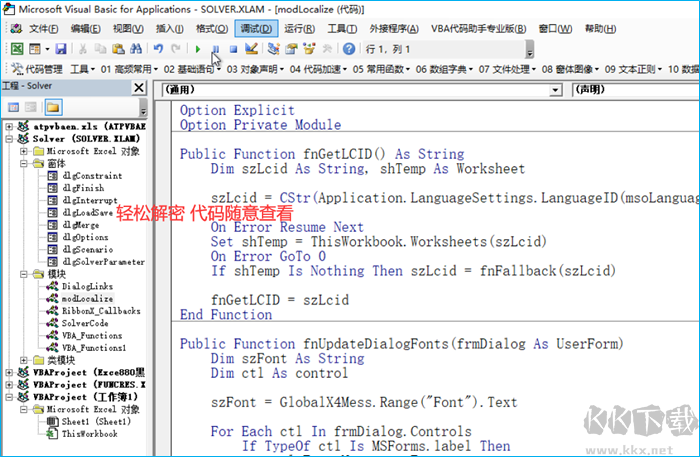
Task: Open the Object Browser icon
Action: [x=309, y=49]
